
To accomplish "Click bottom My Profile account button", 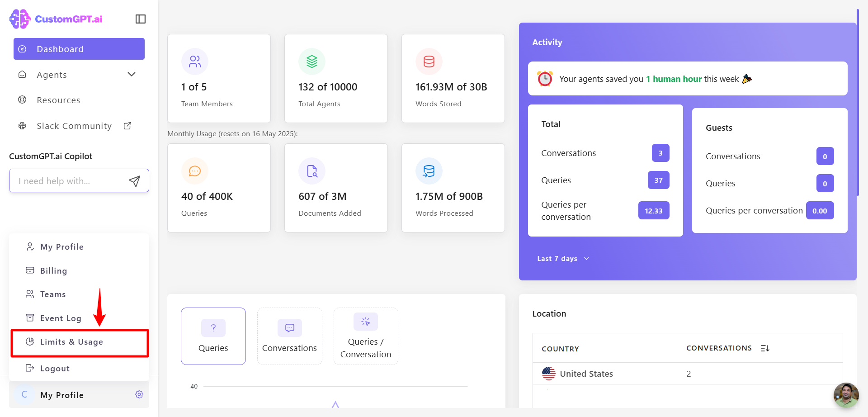I will pos(79,394).
